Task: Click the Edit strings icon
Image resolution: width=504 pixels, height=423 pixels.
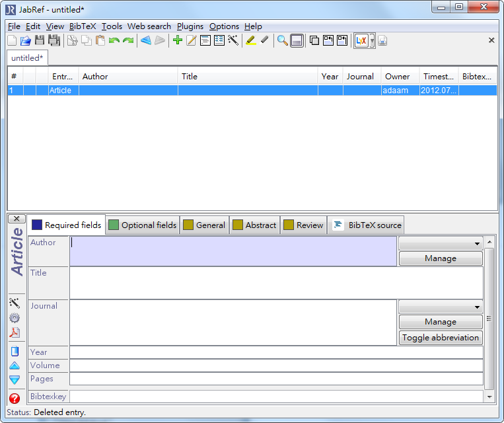Action: 219,40
